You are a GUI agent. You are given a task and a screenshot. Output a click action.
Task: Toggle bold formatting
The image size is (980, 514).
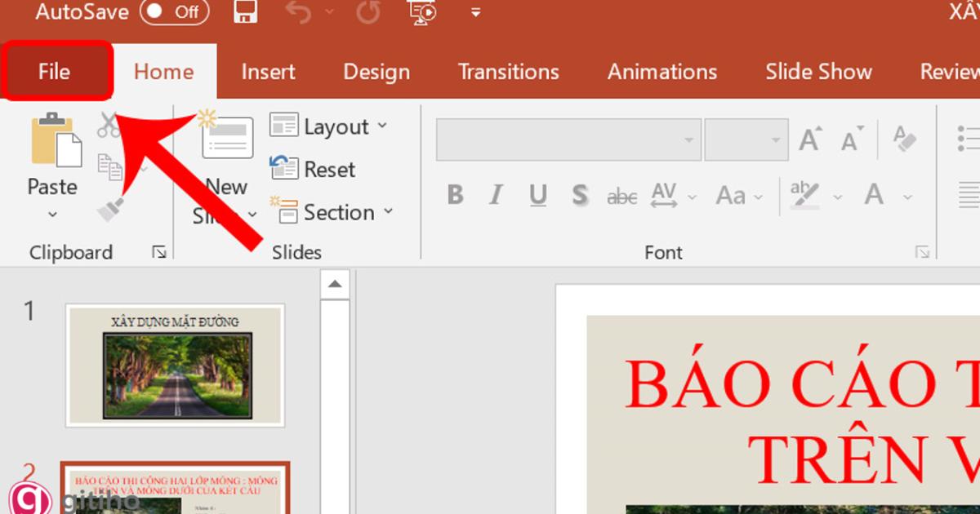pyautogui.click(x=455, y=194)
